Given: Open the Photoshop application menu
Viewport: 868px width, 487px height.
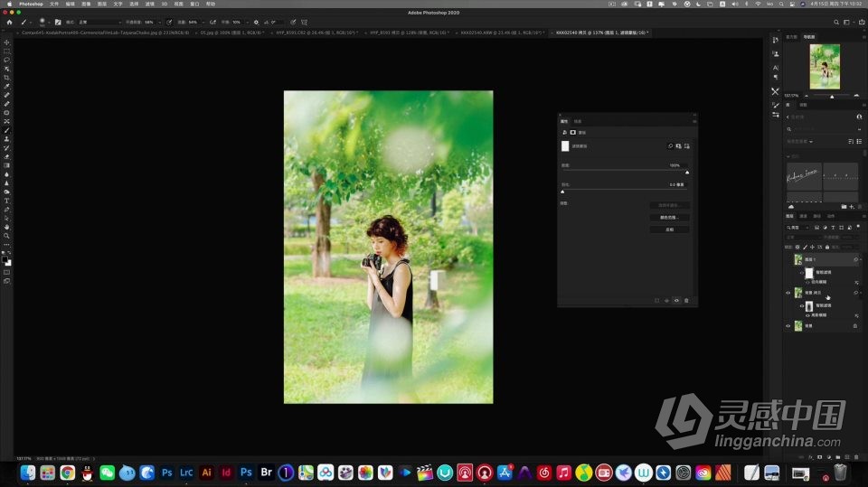Looking at the screenshot, I should (31, 4).
